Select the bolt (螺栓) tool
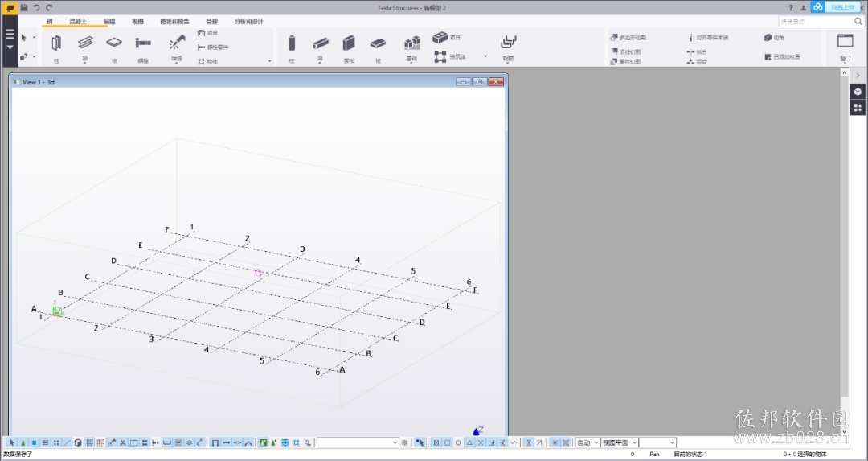 [143, 42]
